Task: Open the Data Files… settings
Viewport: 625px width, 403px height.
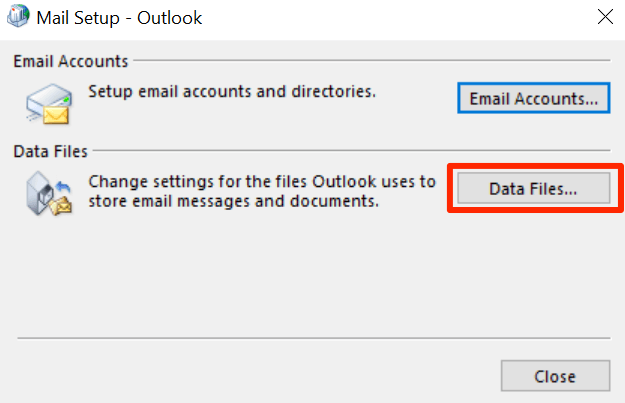Action: coord(533,189)
